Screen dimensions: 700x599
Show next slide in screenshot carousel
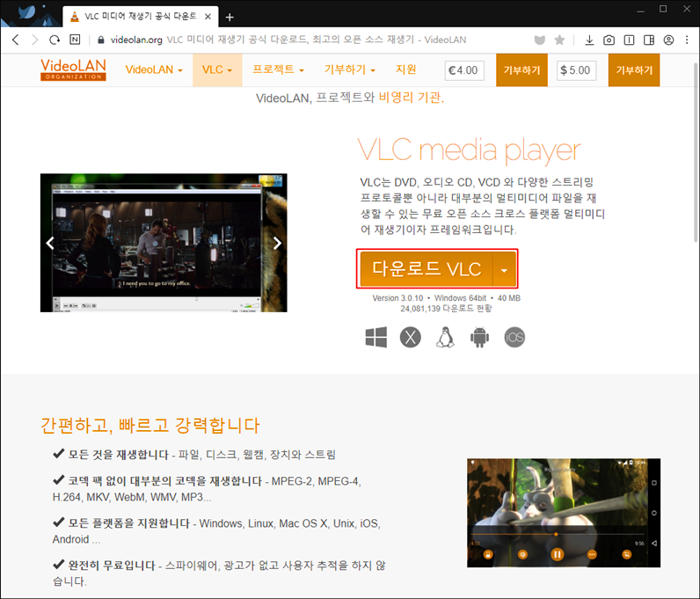pyautogui.click(x=277, y=243)
